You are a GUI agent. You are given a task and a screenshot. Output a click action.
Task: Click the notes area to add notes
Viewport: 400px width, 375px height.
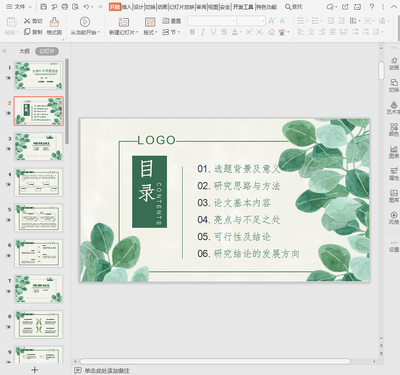[107, 370]
